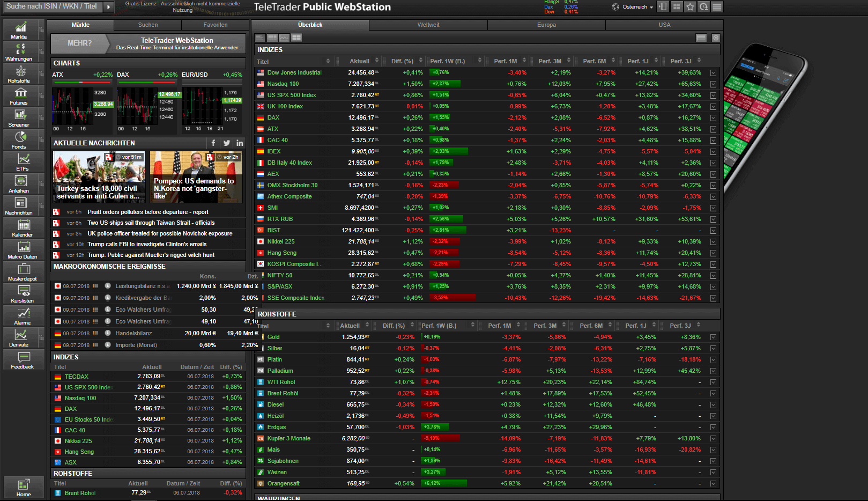This screenshot has width=868, height=501.
Task: Expand the Perf. 1W (B.) column sorter
Action: (479, 61)
